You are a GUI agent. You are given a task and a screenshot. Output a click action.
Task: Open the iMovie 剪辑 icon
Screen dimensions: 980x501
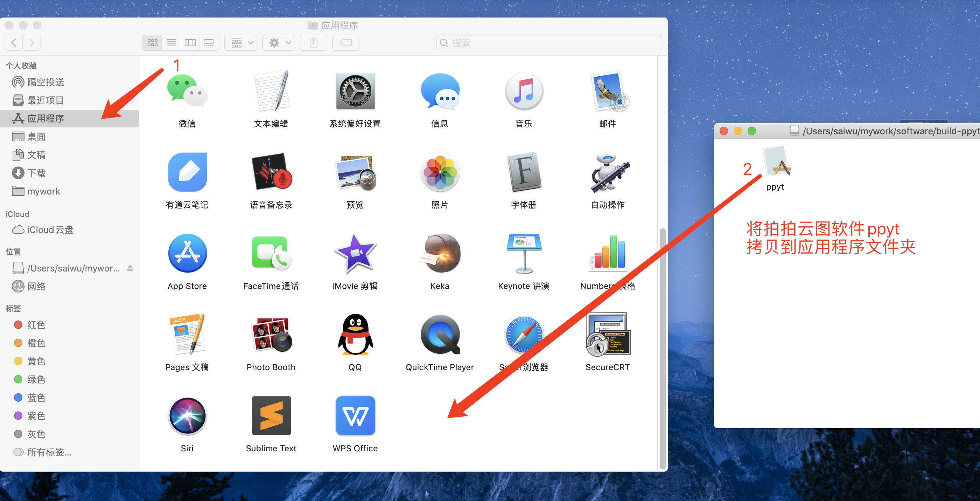355,253
